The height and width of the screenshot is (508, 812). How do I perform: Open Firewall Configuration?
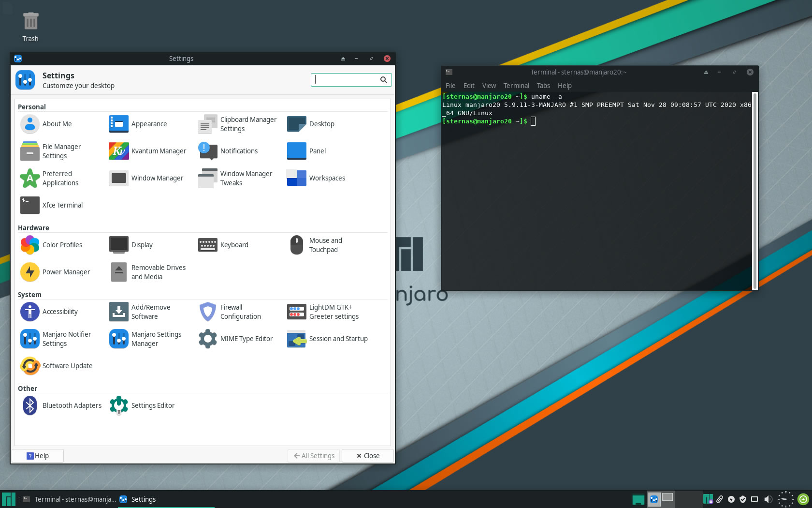click(x=230, y=312)
